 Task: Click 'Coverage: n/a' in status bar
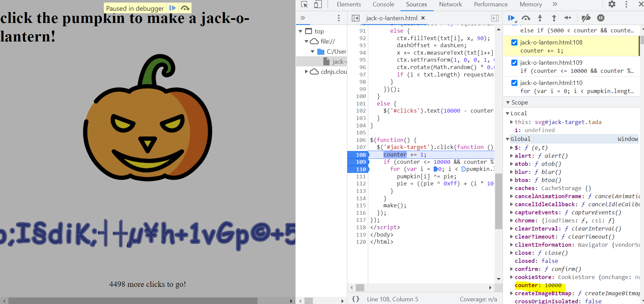pos(478,299)
